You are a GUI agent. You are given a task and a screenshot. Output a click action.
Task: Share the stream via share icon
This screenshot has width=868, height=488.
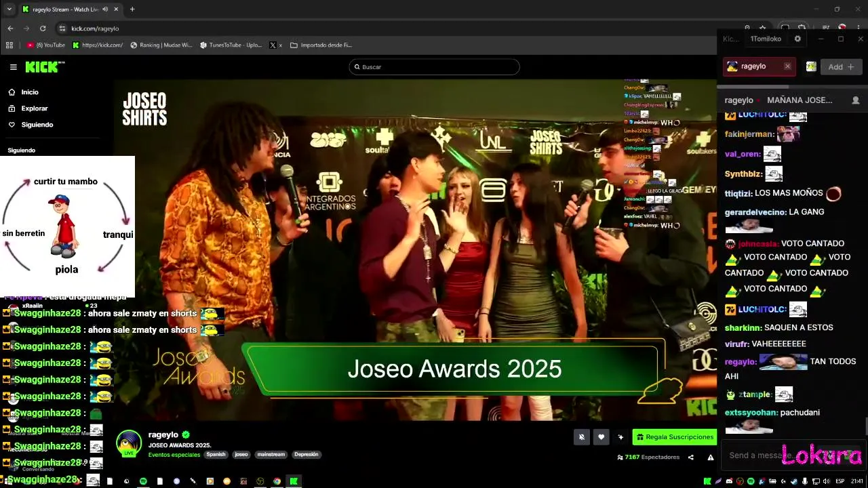coord(690,457)
